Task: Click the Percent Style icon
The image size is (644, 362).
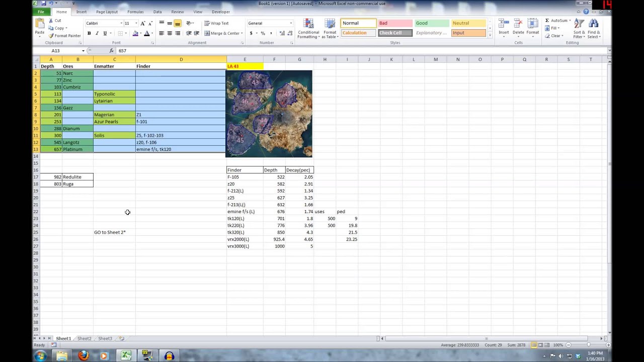Action: 263,33
